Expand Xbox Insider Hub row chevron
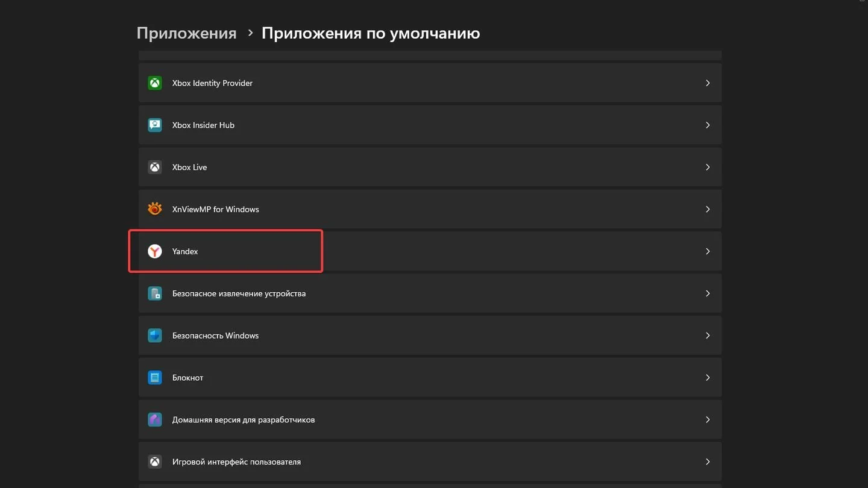This screenshot has width=868, height=488. click(708, 125)
